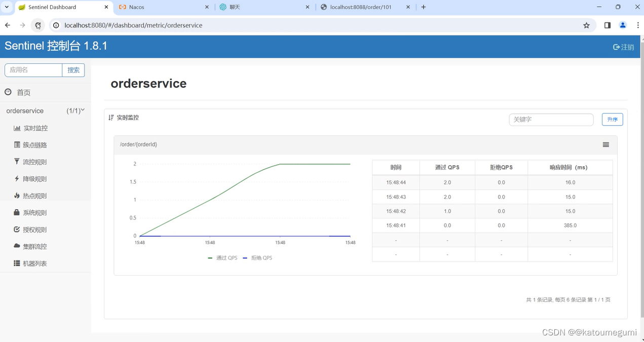
Task: Close the Sentinel Dashboard tab
Action: [x=105, y=7]
